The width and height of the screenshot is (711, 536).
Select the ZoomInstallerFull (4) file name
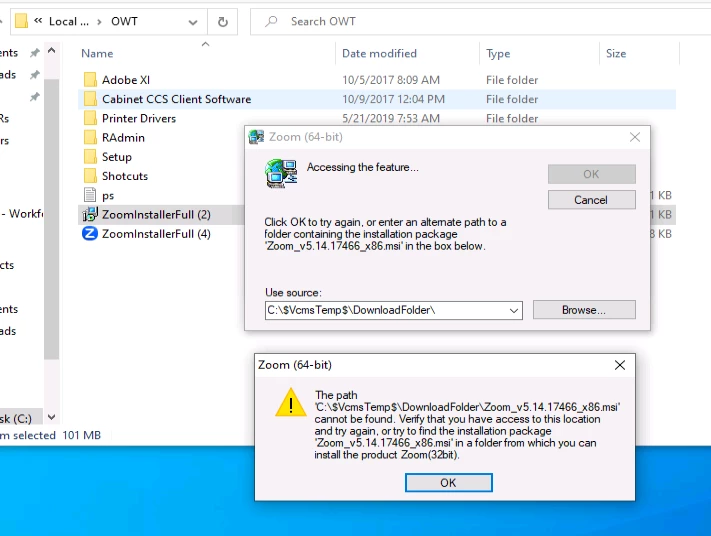coord(156,234)
